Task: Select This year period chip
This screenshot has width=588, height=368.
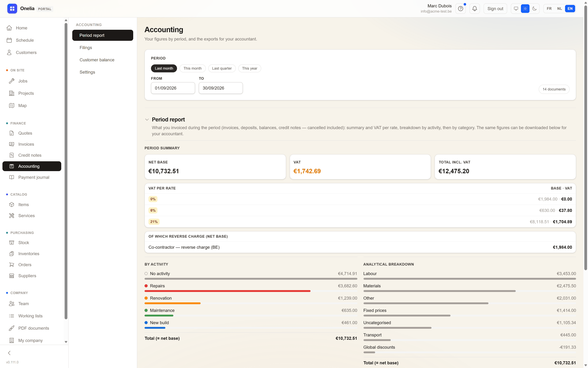Action: [x=250, y=68]
